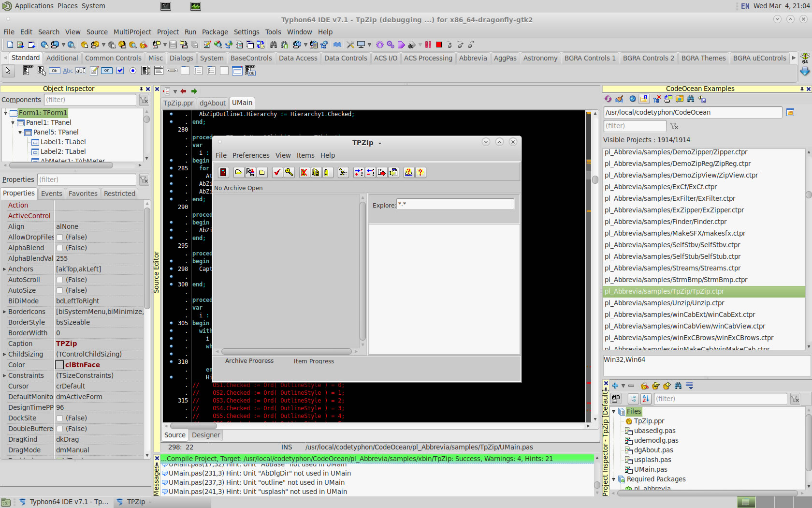Select the arrow selection pointer in component palette
Screen dimensions: 812x508
click(8, 71)
